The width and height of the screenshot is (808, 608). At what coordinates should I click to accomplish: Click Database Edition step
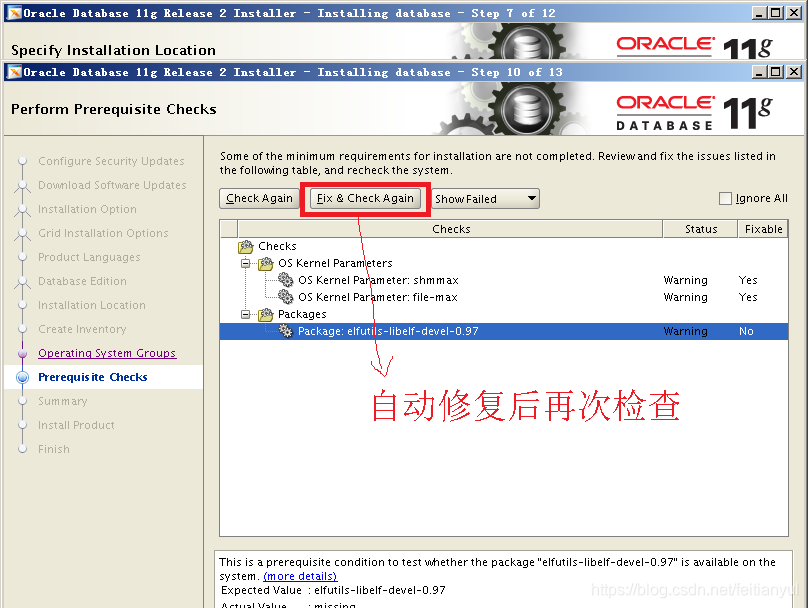[x=82, y=281]
